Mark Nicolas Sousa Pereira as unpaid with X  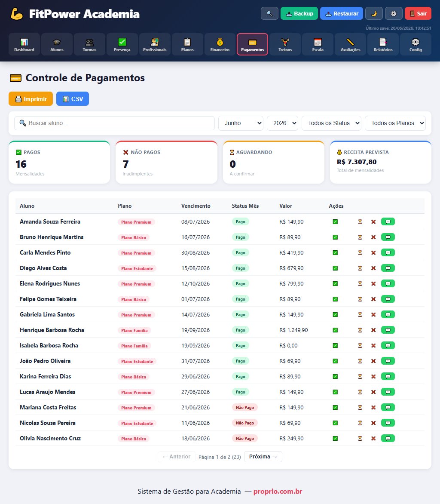tap(373, 423)
